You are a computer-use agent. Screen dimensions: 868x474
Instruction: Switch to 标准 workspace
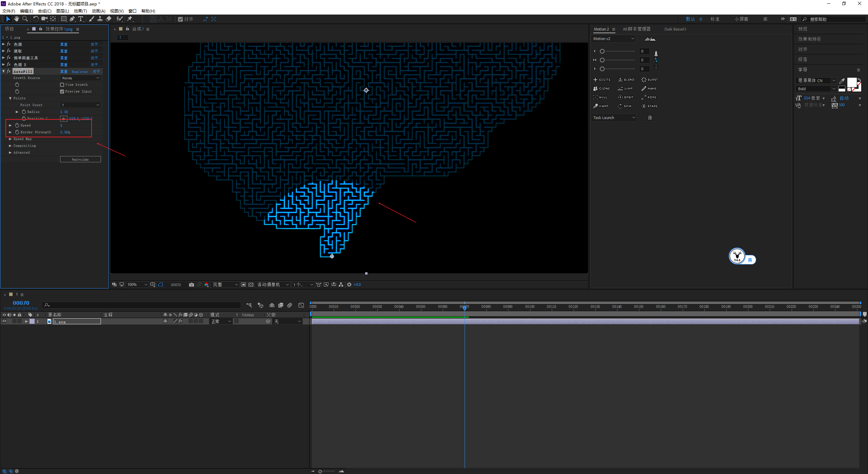tap(715, 19)
